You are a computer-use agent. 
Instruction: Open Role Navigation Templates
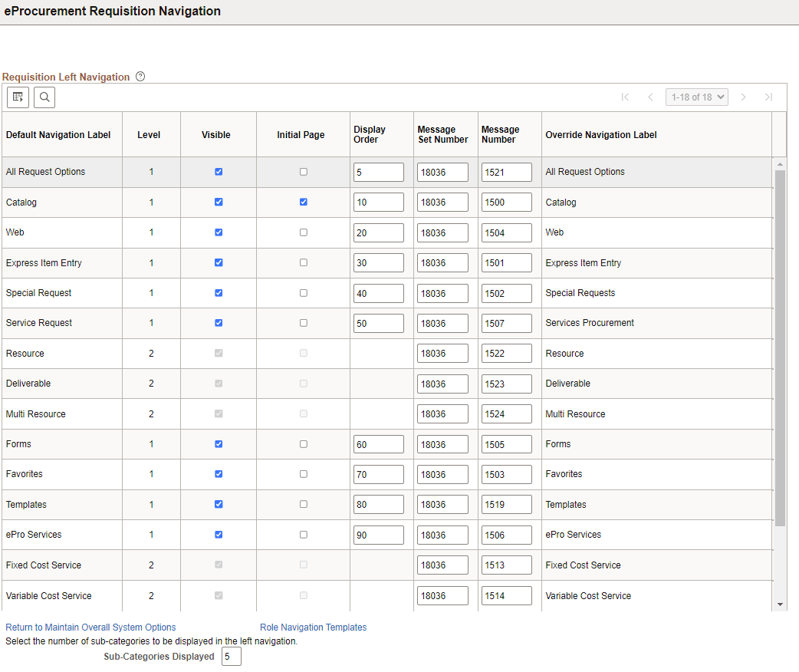point(313,627)
